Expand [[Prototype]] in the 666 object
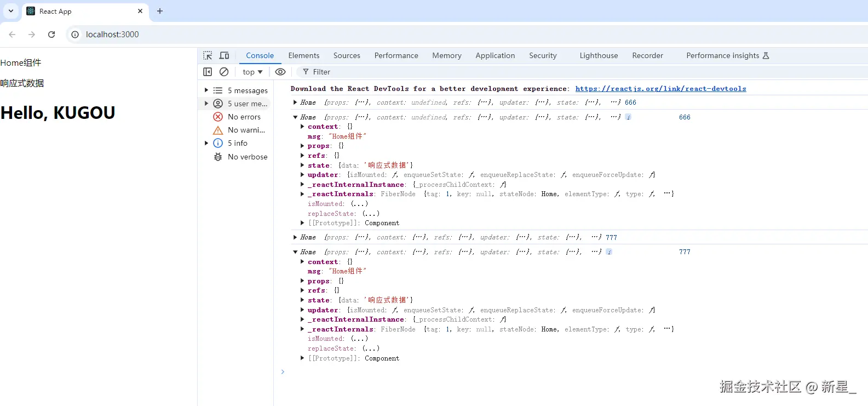The width and height of the screenshot is (868, 406). [302, 223]
